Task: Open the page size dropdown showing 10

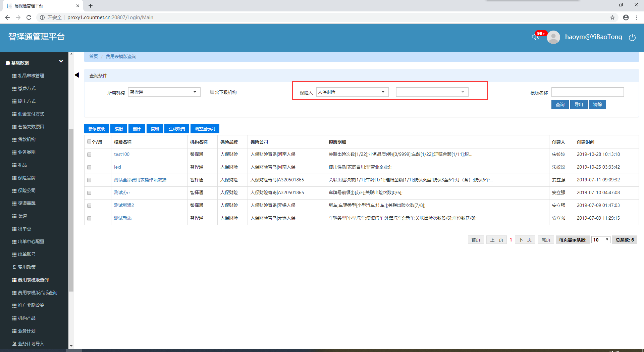Action: click(x=600, y=239)
